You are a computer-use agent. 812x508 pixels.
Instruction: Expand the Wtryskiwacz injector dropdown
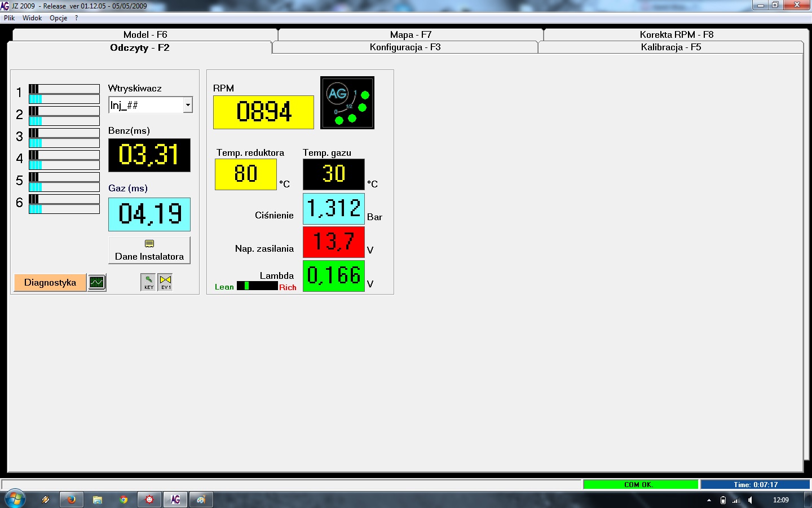pyautogui.click(x=188, y=105)
